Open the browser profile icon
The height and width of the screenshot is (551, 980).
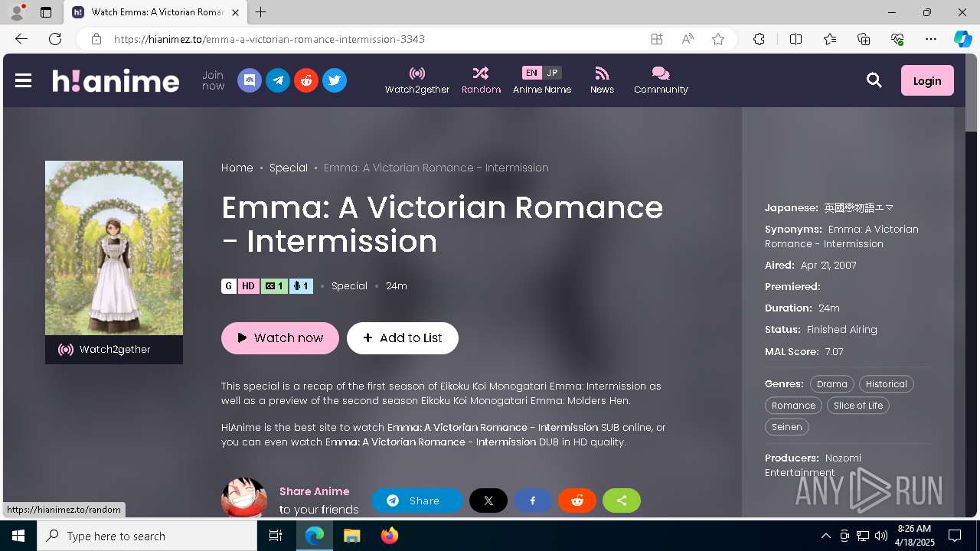[x=17, y=12]
